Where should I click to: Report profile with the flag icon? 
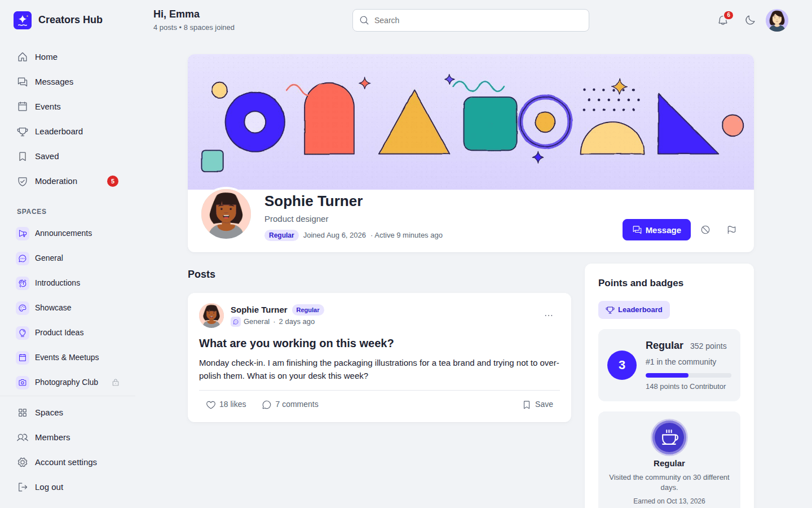tap(731, 230)
